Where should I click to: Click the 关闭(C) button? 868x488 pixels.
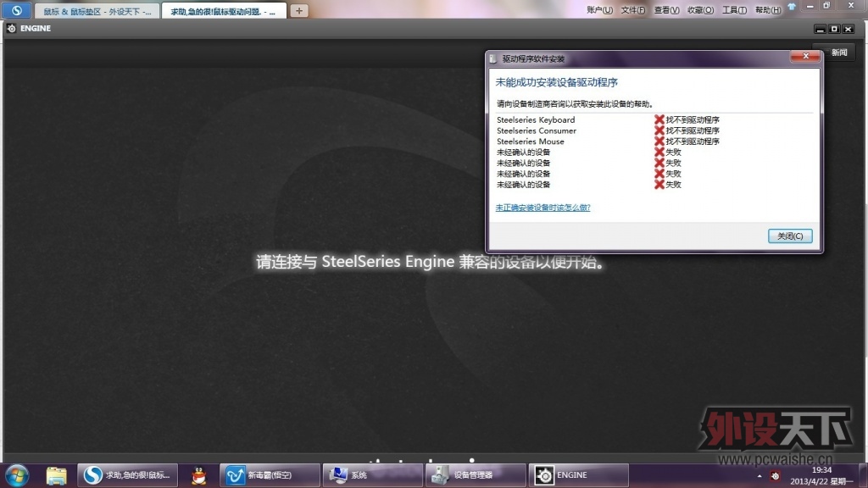[790, 236]
